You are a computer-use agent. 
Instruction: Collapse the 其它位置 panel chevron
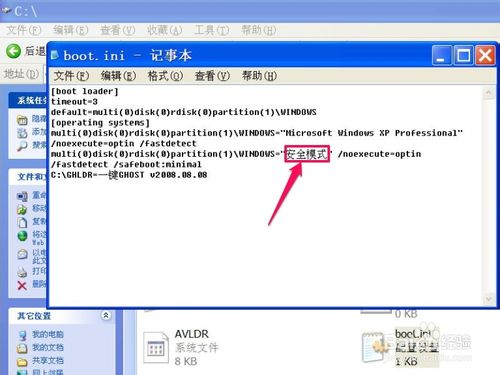pos(106,315)
